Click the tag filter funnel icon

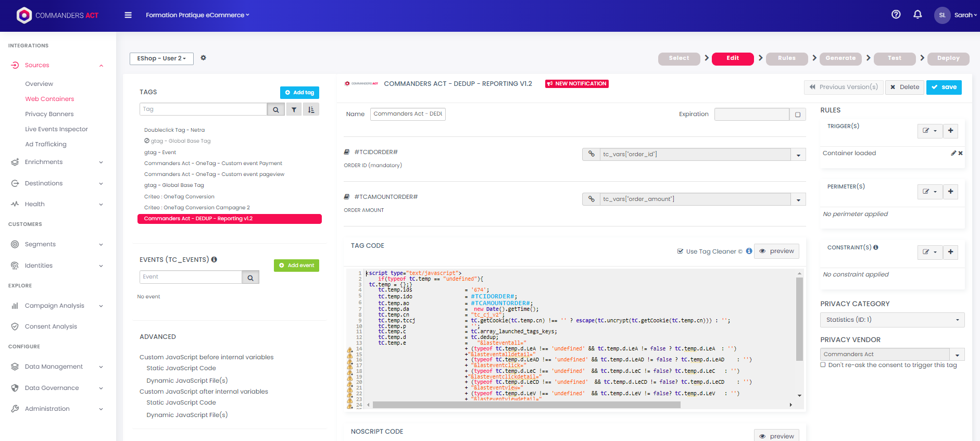click(x=294, y=109)
